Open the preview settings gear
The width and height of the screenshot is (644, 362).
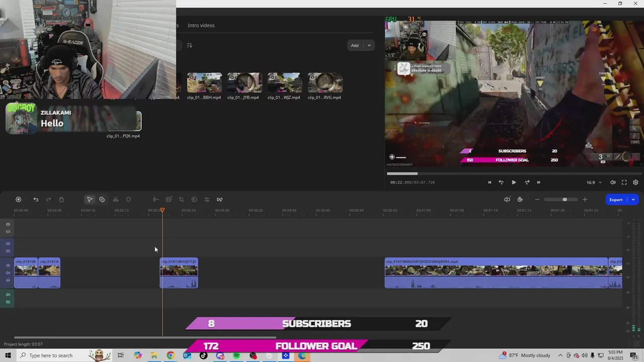635,183
